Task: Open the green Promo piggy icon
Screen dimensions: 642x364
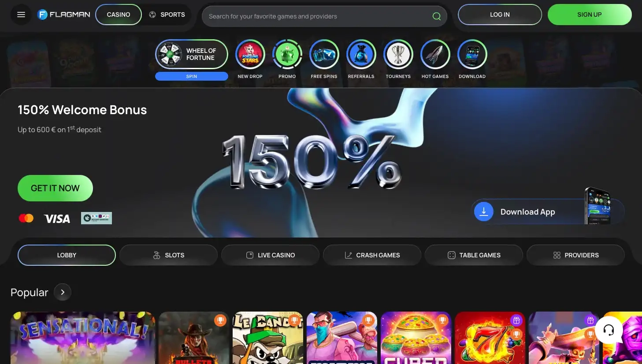Action: tap(287, 55)
